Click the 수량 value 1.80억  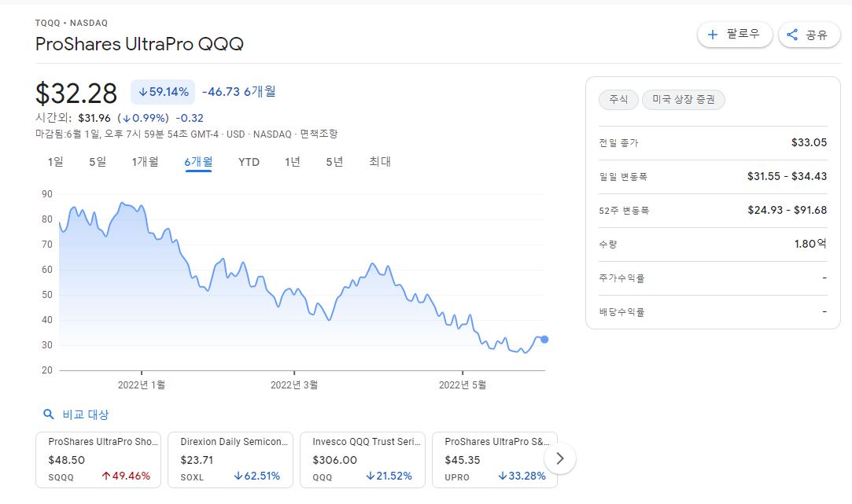(811, 244)
